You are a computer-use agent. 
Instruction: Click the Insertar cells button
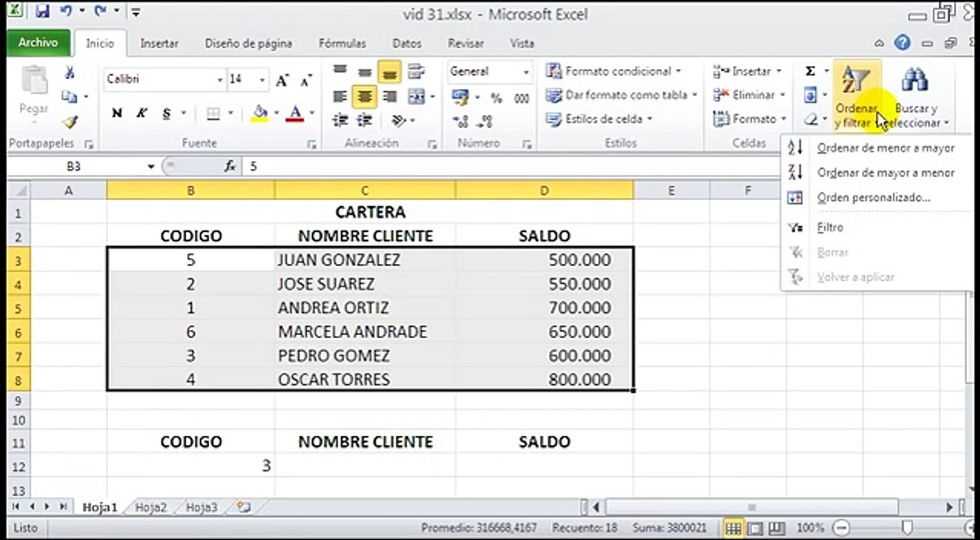pos(747,71)
